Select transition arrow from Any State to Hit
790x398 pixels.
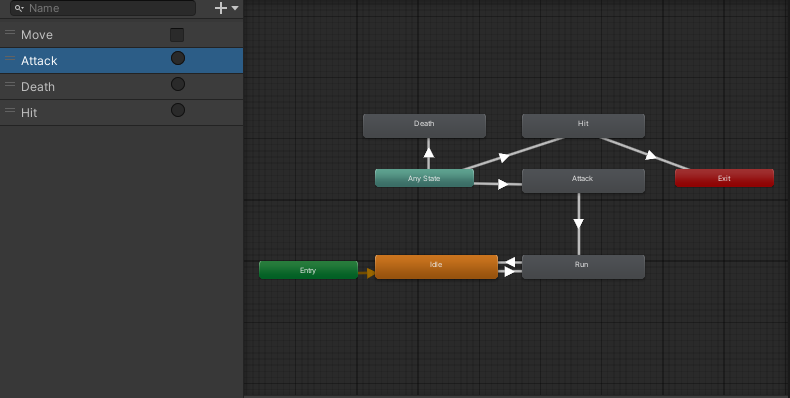pyautogui.click(x=505, y=157)
